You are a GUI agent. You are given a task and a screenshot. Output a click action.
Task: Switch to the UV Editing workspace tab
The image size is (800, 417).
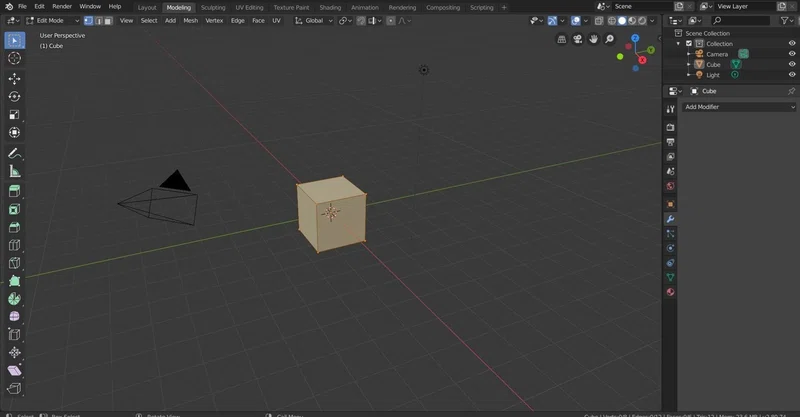pyautogui.click(x=249, y=8)
